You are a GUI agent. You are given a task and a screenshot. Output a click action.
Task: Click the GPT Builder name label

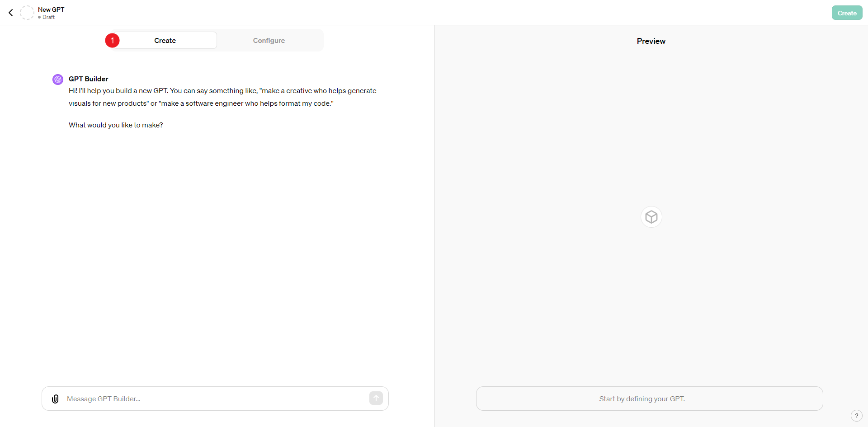click(89, 79)
